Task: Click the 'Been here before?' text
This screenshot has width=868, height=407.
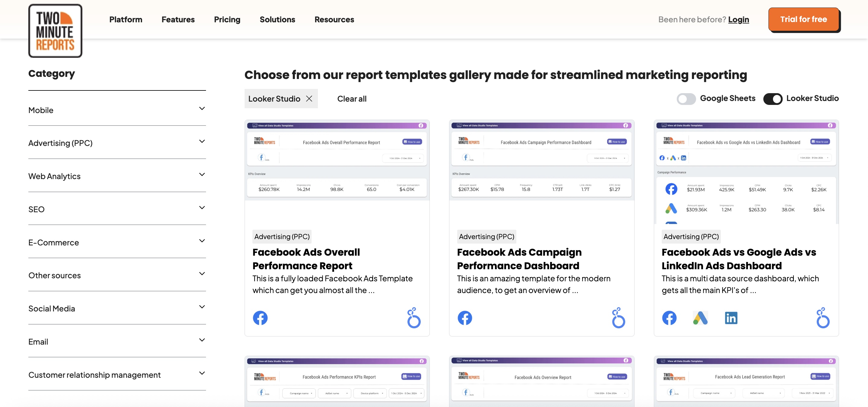Action: pos(692,20)
